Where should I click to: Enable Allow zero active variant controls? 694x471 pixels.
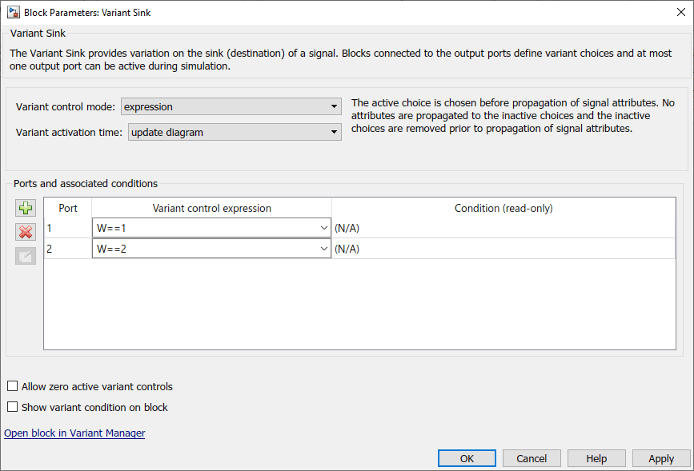(x=12, y=386)
